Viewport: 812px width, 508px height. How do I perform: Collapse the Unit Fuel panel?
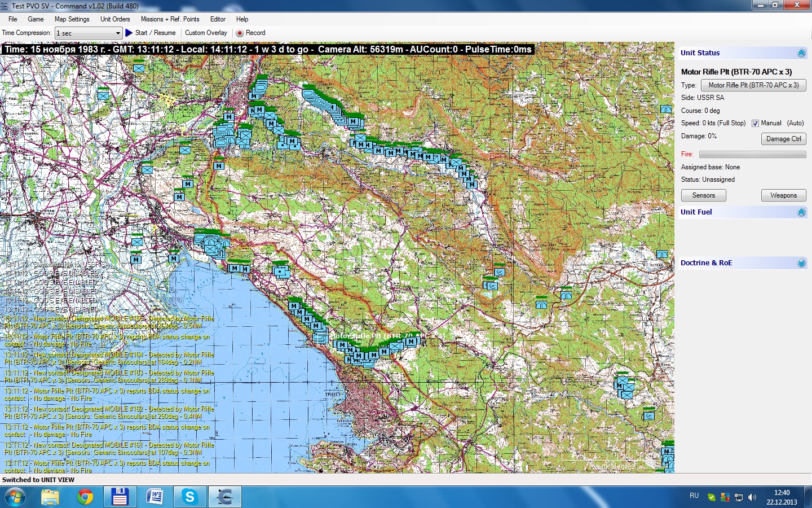coord(801,212)
